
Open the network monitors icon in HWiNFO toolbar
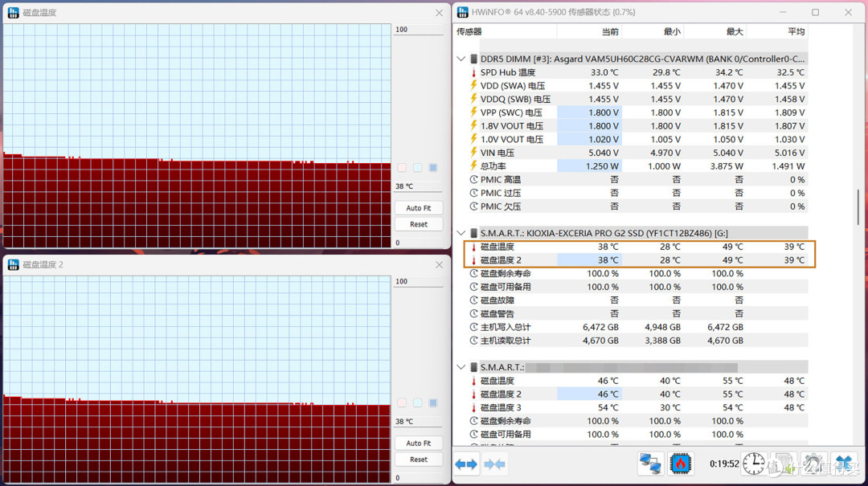650,464
